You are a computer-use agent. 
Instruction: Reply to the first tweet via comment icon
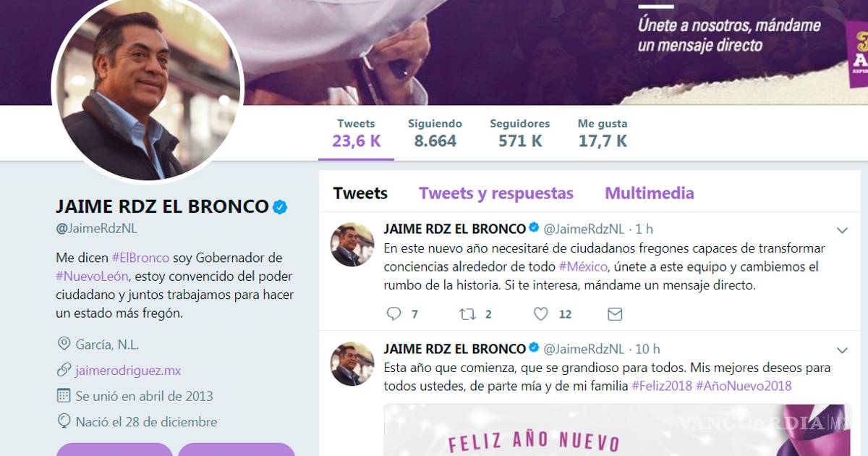tap(393, 313)
